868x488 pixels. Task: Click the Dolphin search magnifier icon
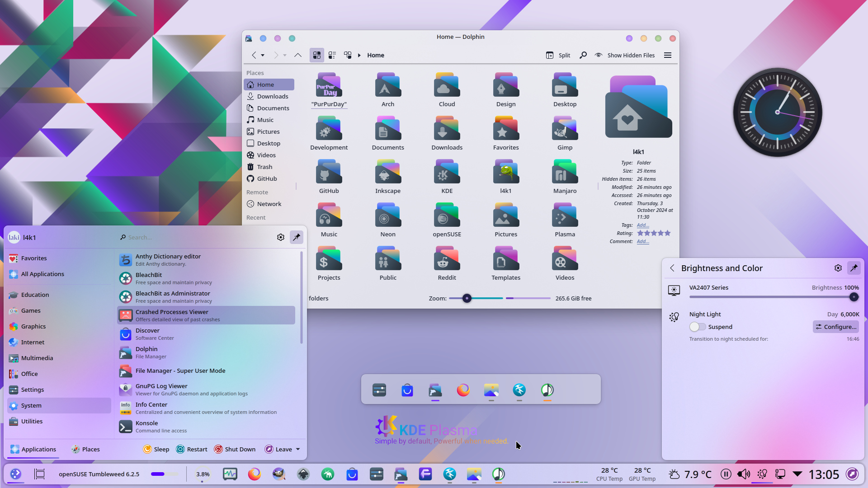tap(583, 55)
